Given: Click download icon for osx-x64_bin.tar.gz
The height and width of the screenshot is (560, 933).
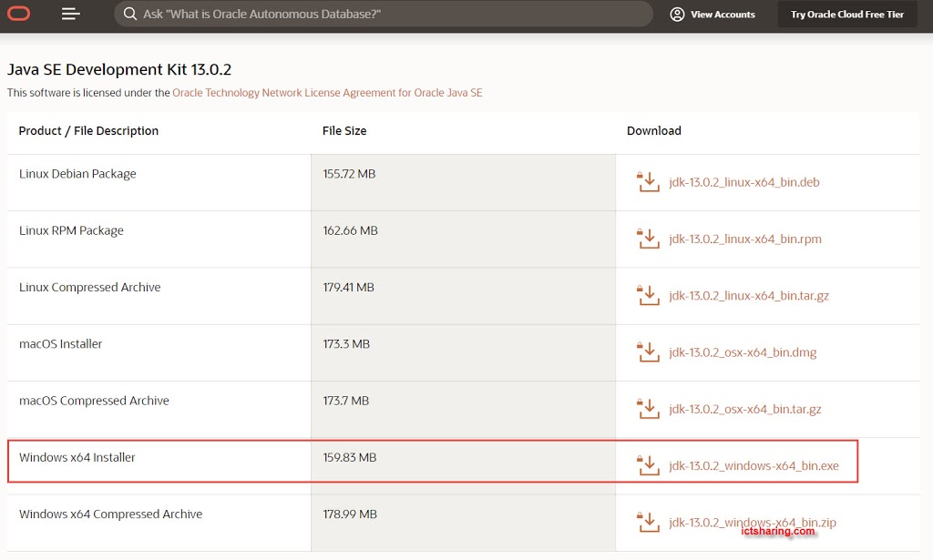Looking at the screenshot, I should [648, 409].
